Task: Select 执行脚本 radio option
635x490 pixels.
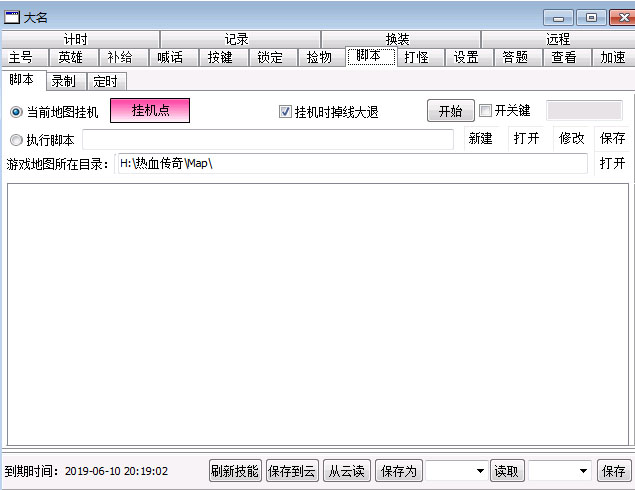Action: point(42,140)
